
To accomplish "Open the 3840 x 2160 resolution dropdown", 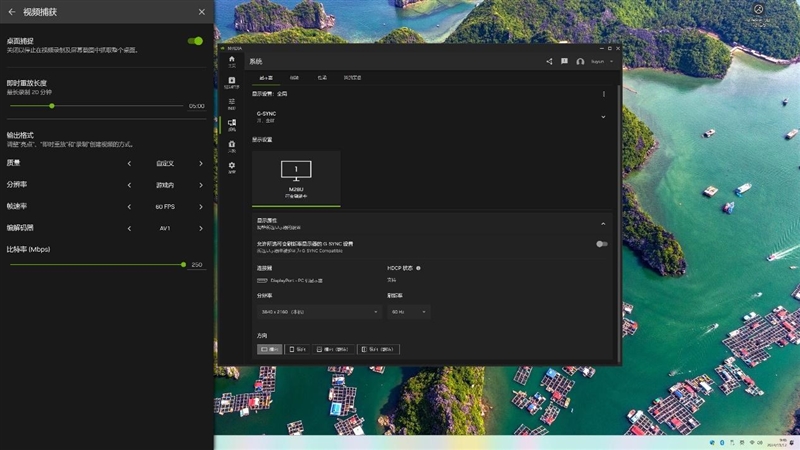I will point(318,312).
